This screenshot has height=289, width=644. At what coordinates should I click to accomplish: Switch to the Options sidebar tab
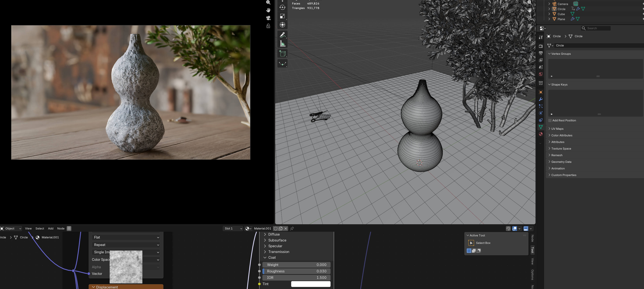click(x=532, y=275)
